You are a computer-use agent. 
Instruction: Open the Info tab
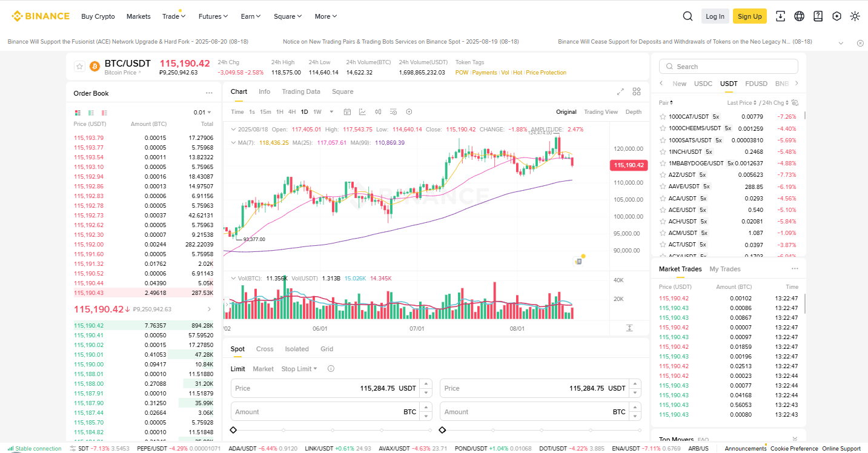point(265,91)
